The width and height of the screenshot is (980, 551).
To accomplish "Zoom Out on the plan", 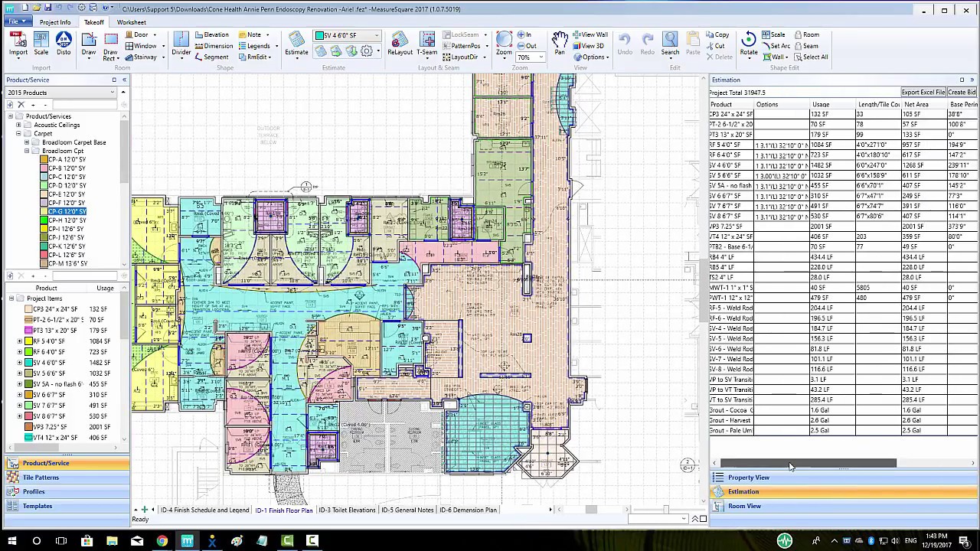I will (x=527, y=46).
